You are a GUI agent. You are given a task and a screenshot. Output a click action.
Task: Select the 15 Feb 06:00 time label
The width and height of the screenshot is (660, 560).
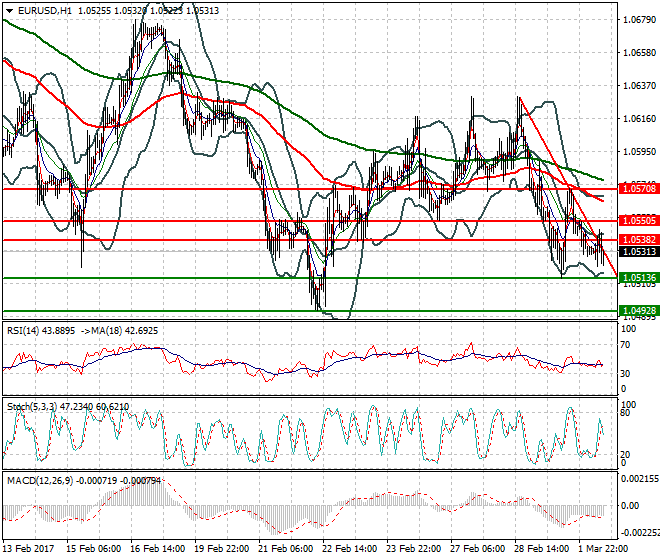click(93, 549)
